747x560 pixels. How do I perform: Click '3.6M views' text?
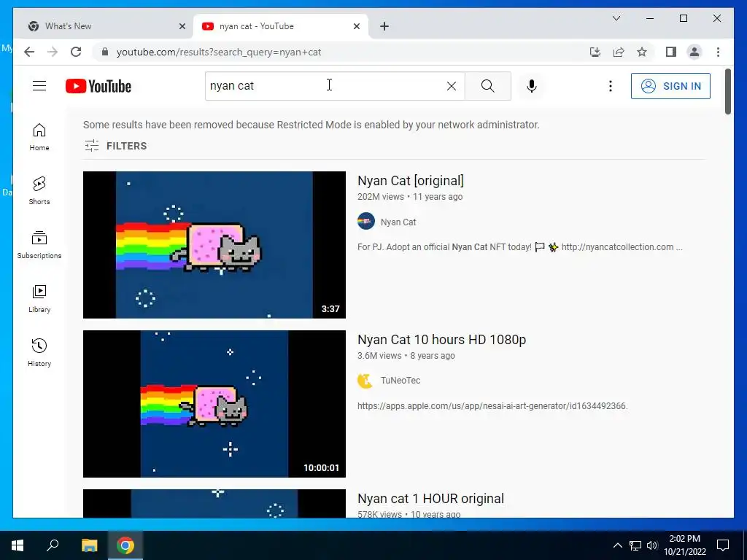[379, 356]
